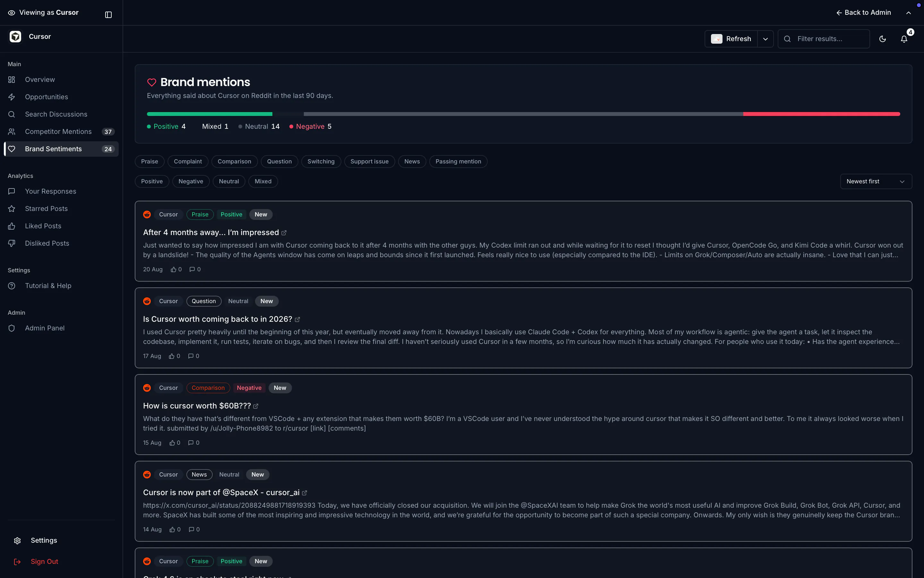
Task: Like the 14 Aug post with thumbs-up
Action: (x=172, y=530)
